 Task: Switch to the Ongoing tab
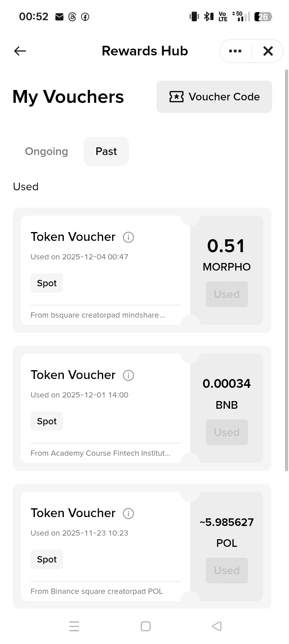click(47, 151)
